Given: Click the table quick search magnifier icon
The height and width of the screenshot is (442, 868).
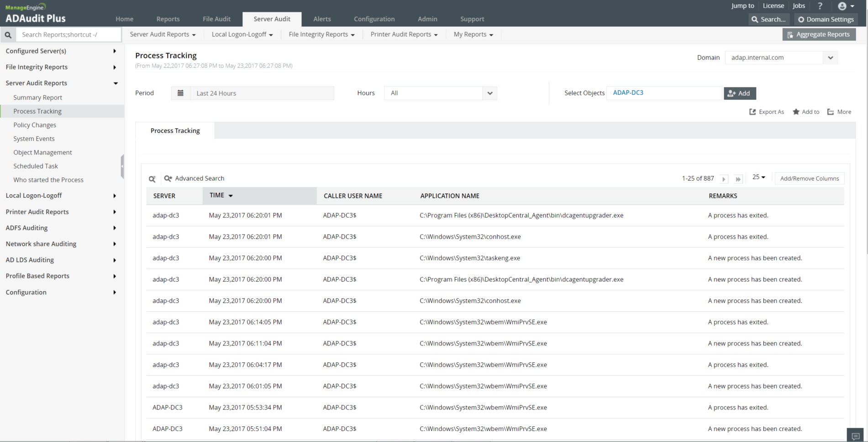Looking at the screenshot, I should [152, 179].
